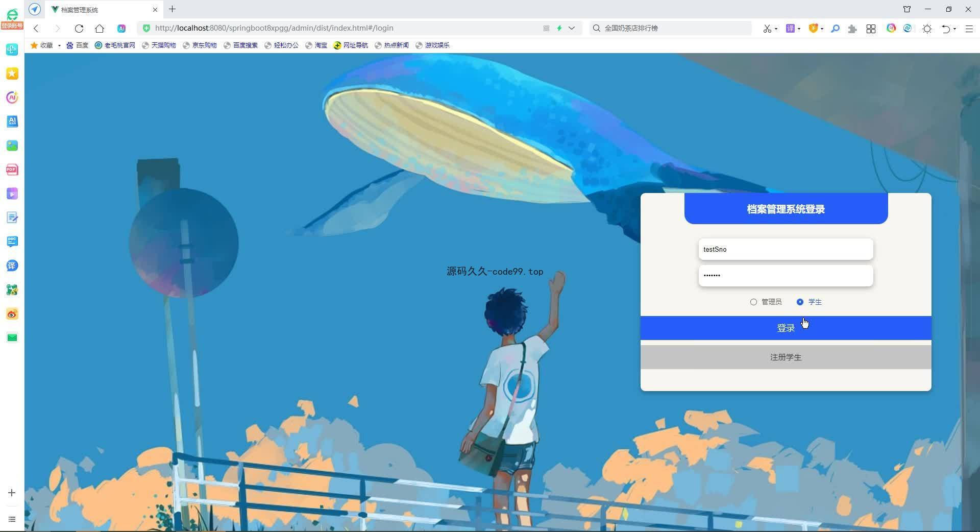980x532 pixels.
Task: Open the yellow star favorites sidebar icon
Action: 12,74
